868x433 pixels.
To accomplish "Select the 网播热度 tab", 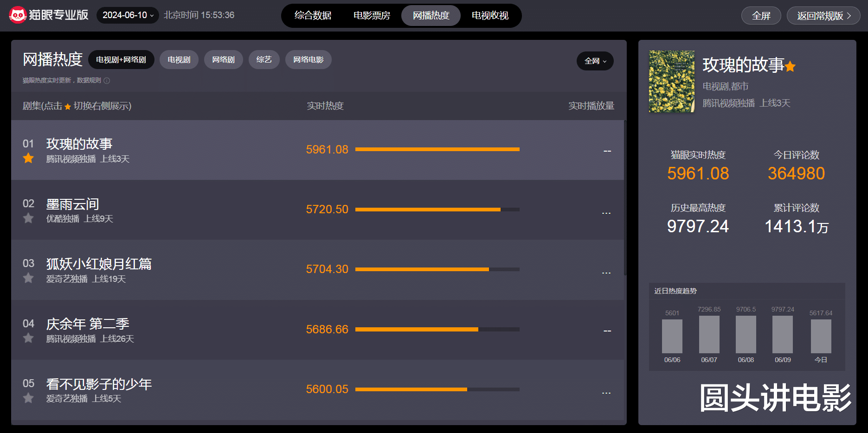I will pos(431,15).
